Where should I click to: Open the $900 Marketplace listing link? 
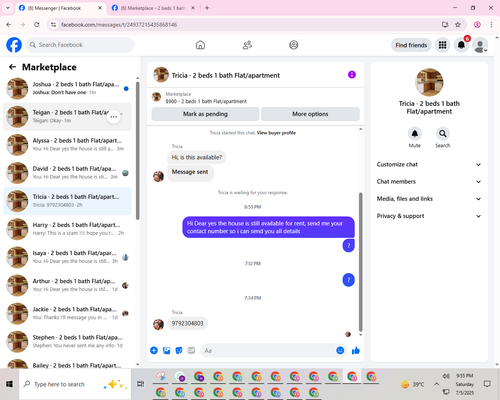click(206, 101)
